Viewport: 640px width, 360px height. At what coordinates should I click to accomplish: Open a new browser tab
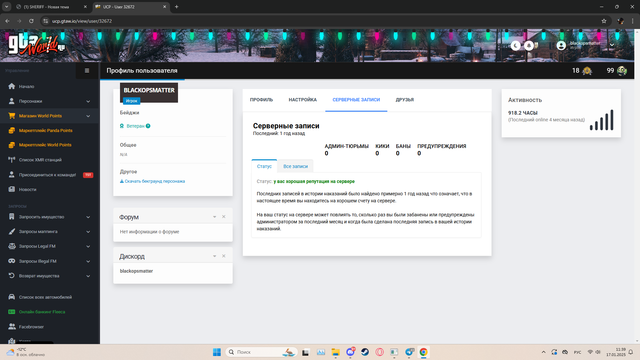click(176, 7)
